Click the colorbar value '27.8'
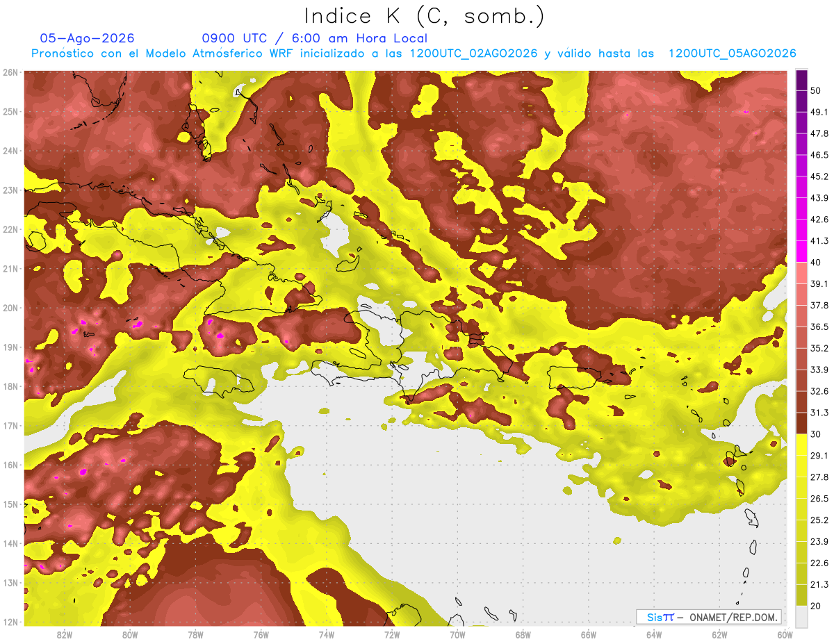834x644 pixels. pos(819,477)
